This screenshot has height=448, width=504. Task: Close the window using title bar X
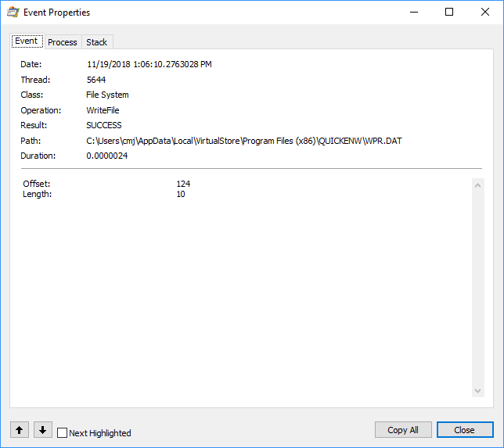click(x=484, y=13)
